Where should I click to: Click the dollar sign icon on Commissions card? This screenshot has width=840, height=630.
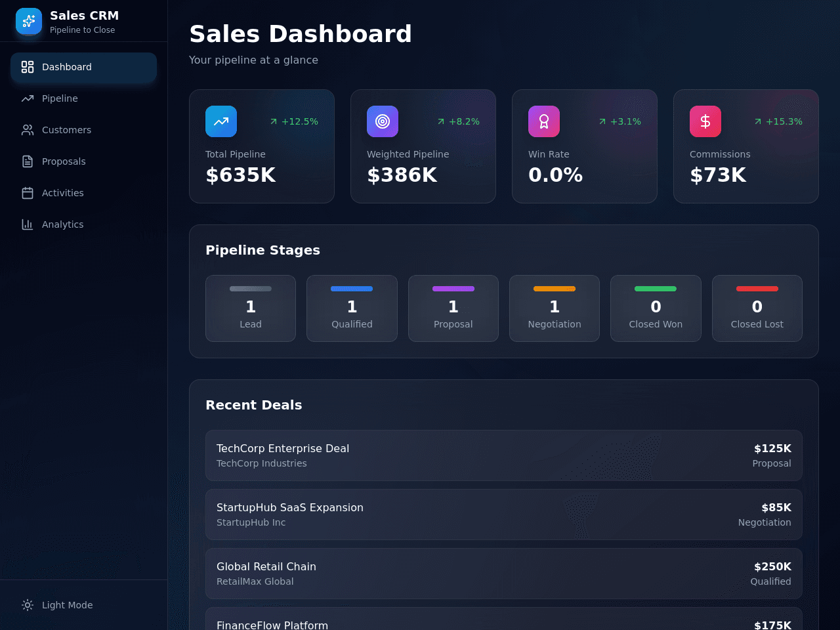click(705, 121)
